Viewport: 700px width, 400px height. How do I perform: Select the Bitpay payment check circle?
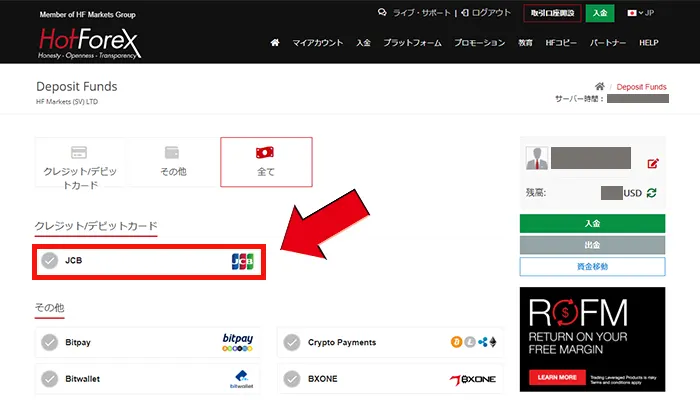coord(50,342)
